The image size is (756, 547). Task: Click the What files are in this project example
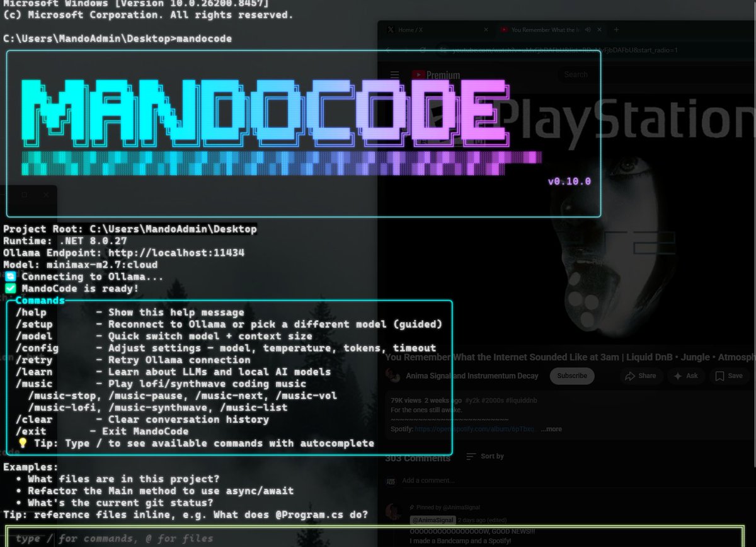tap(123, 479)
